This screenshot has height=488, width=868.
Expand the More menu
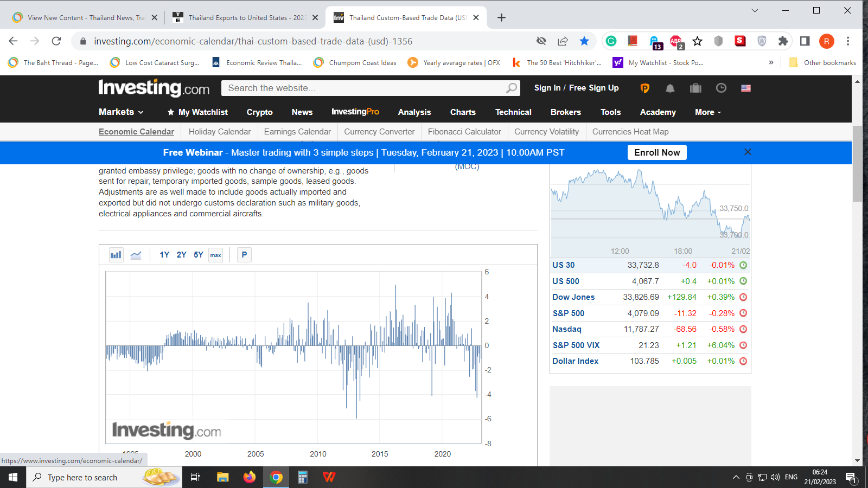coord(708,112)
